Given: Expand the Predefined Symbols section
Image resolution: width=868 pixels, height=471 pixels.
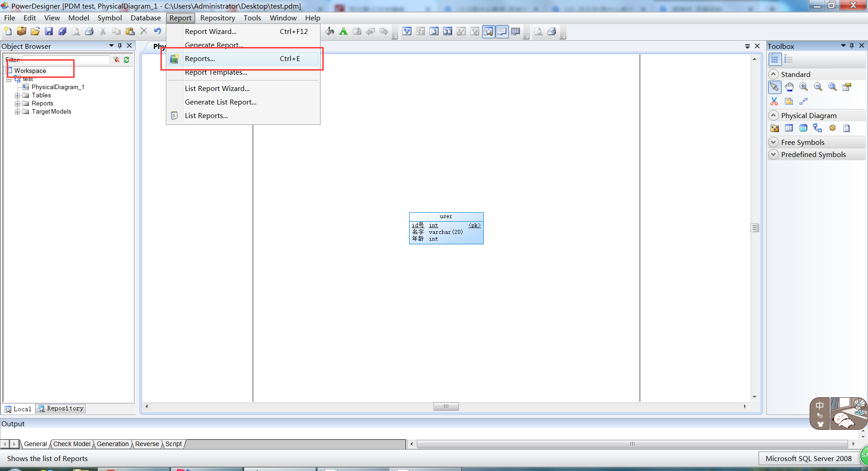Looking at the screenshot, I should pos(774,154).
